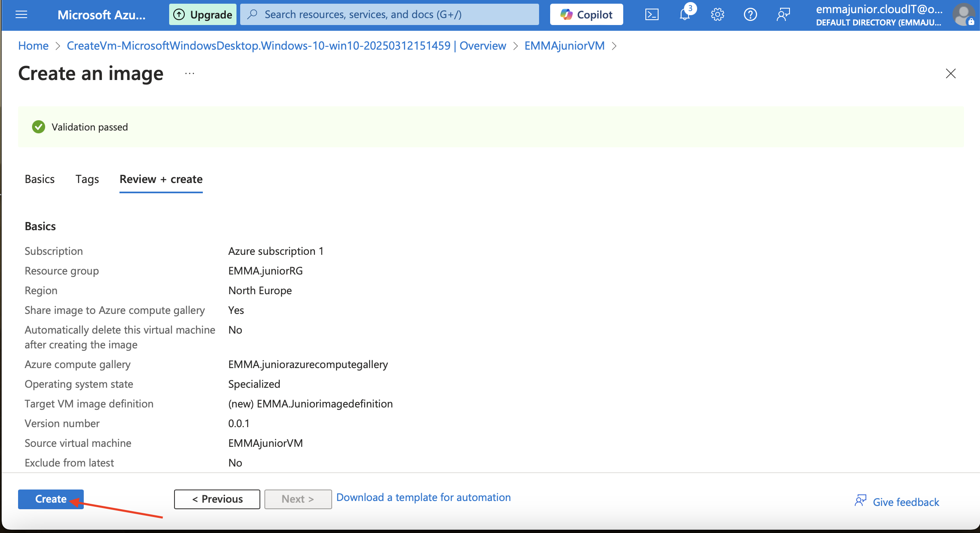Image resolution: width=980 pixels, height=533 pixels.
Task: Open the ellipsis more options menu
Action: (190, 73)
